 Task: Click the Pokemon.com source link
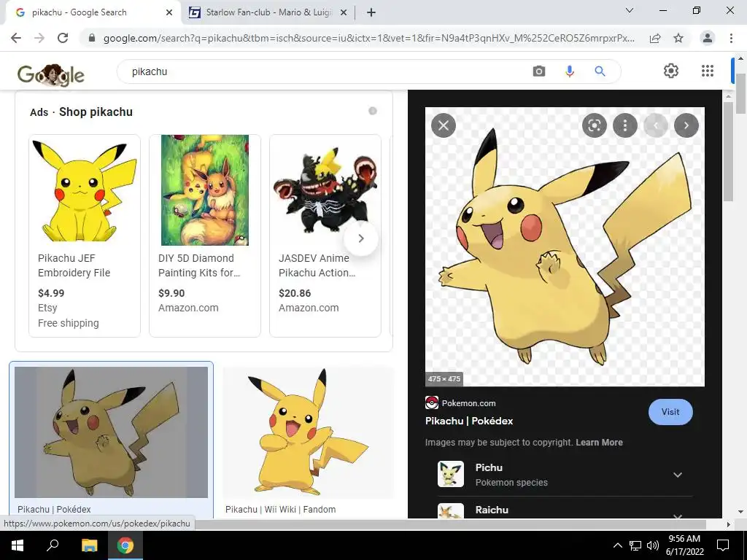[x=468, y=403]
